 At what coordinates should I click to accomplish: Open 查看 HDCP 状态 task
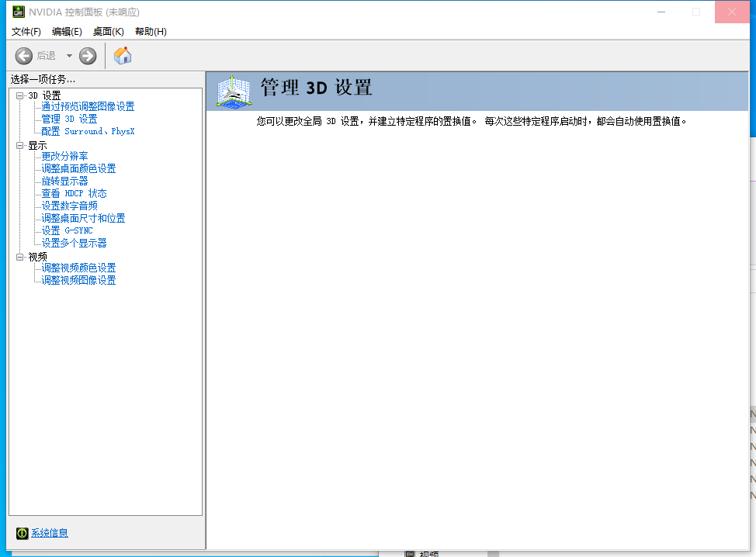pyautogui.click(x=74, y=194)
